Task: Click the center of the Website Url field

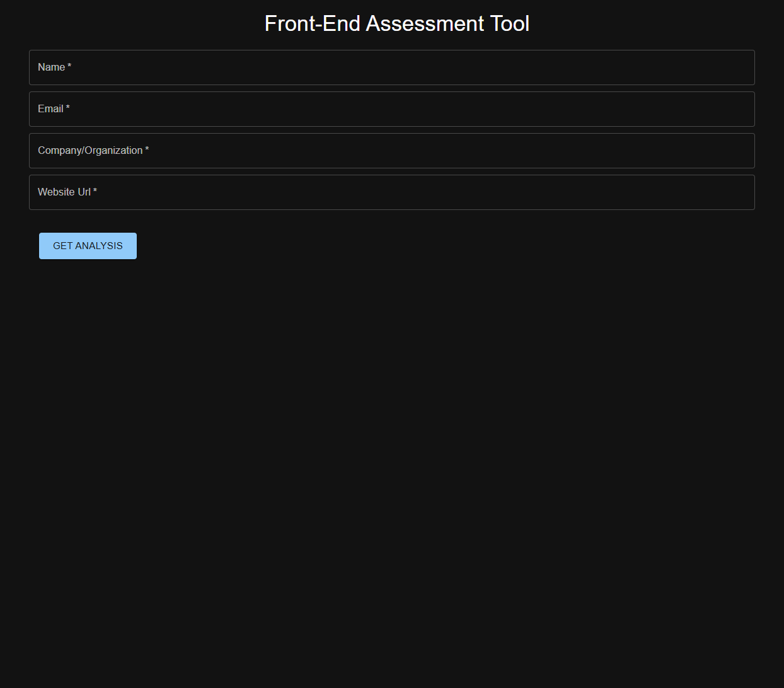Action: tap(392, 192)
